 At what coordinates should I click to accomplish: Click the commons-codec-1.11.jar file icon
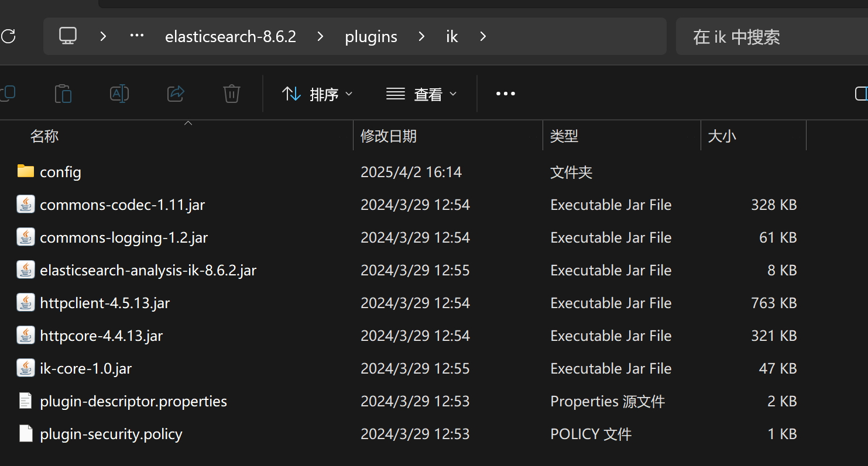click(x=25, y=204)
